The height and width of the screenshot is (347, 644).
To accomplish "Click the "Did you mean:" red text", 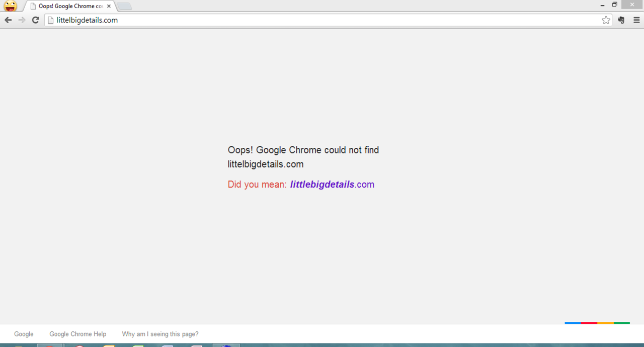I will 257,185.
